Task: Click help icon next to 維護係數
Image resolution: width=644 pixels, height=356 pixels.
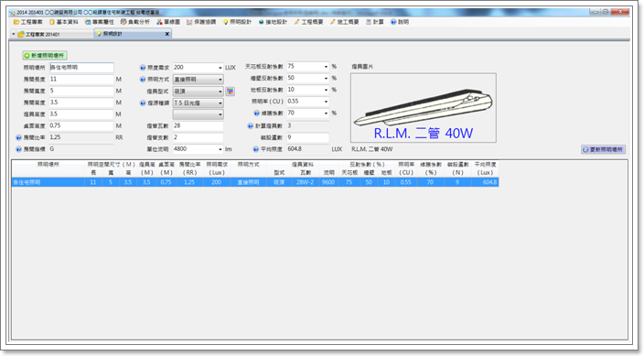Action: pyautogui.click(x=257, y=113)
